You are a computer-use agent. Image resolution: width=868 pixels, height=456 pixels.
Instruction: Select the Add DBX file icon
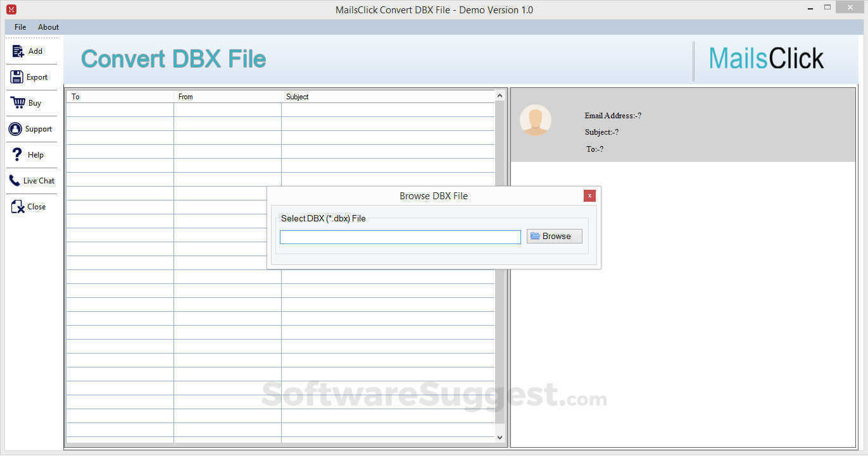coord(18,51)
